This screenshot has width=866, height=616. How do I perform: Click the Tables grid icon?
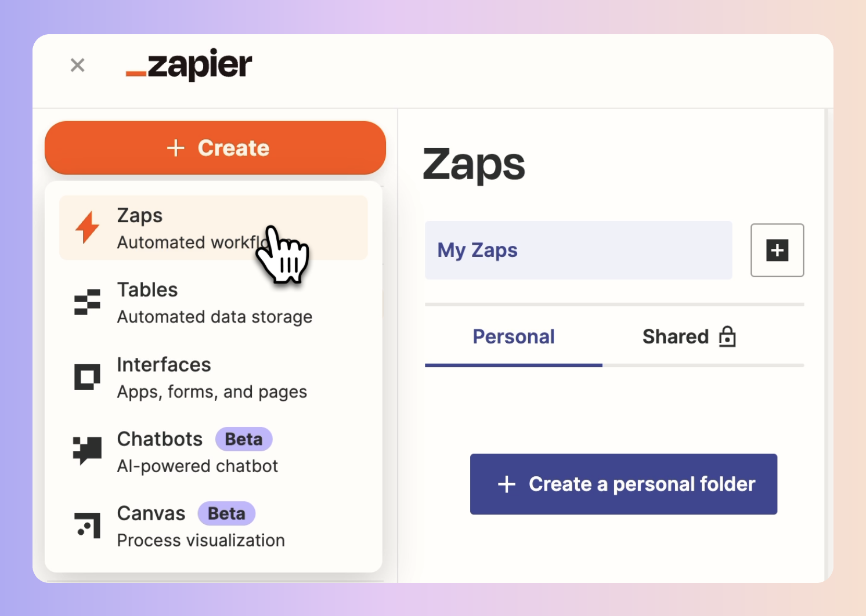point(88,302)
